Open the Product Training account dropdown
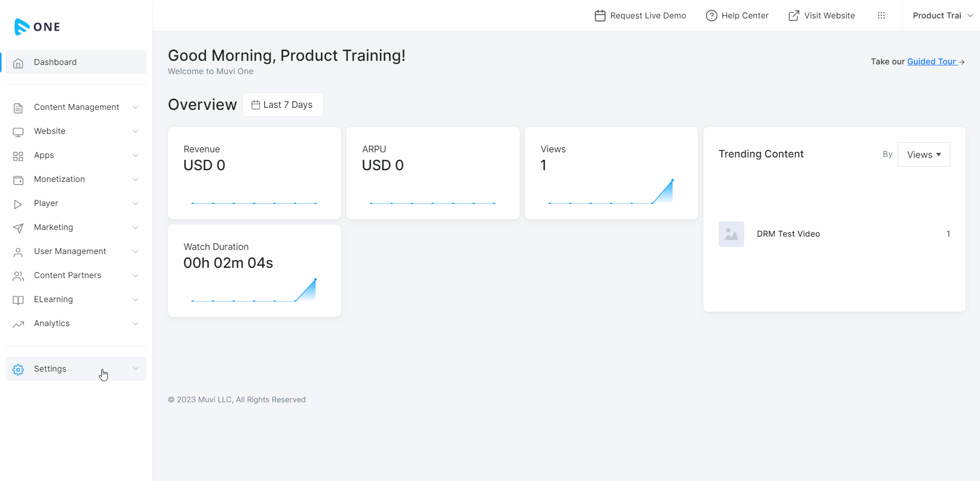 coord(942,16)
